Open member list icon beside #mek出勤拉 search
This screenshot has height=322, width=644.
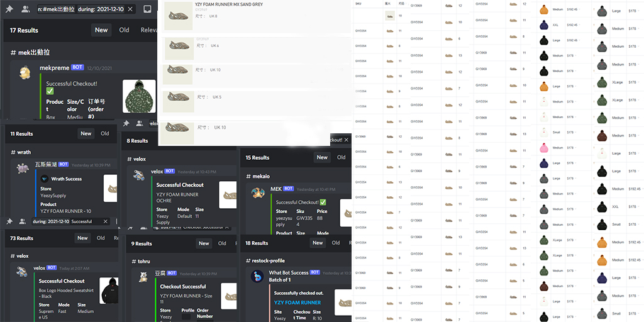[25, 9]
